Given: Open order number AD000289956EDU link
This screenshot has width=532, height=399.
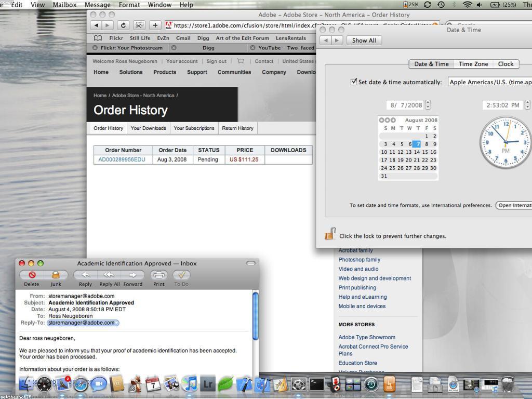Looking at the screenshot, I should pos(122,159).
